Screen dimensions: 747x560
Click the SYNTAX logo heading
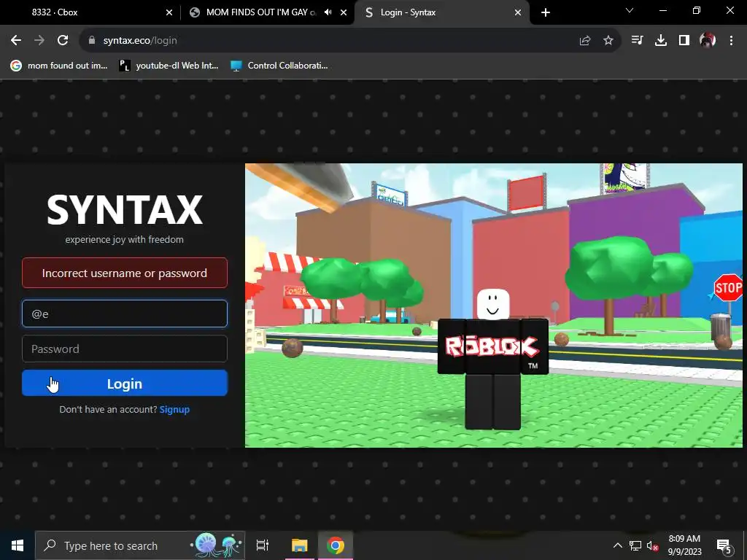click(x=125, y=209)
